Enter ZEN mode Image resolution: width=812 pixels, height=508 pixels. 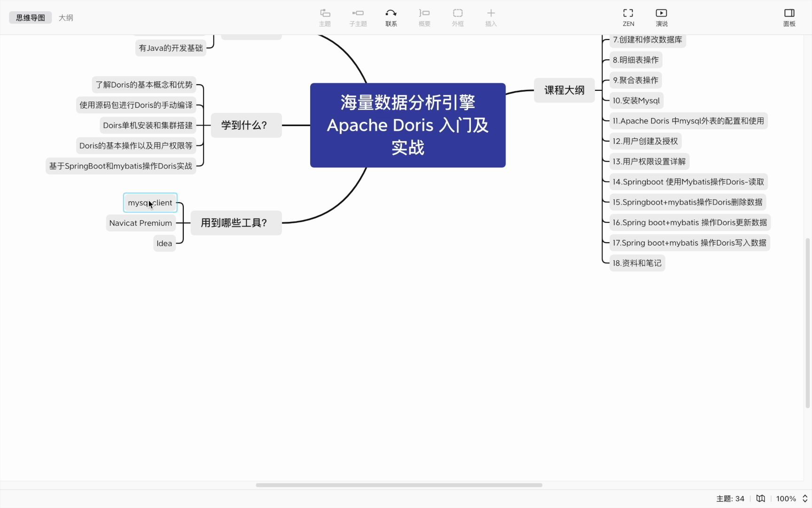click(x=628, y=17)
